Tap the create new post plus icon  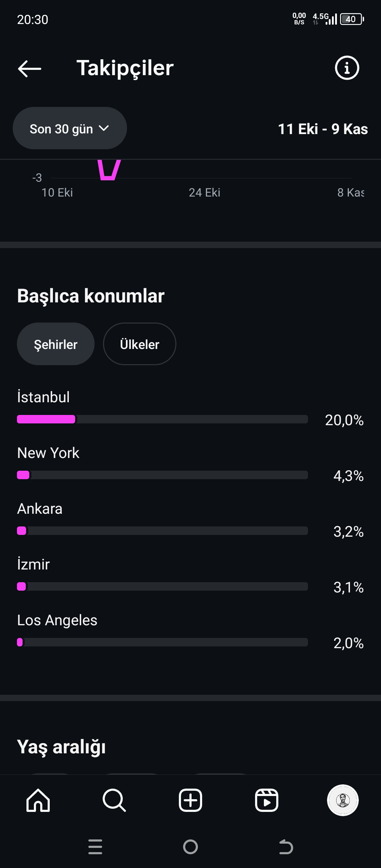point(190,800)
